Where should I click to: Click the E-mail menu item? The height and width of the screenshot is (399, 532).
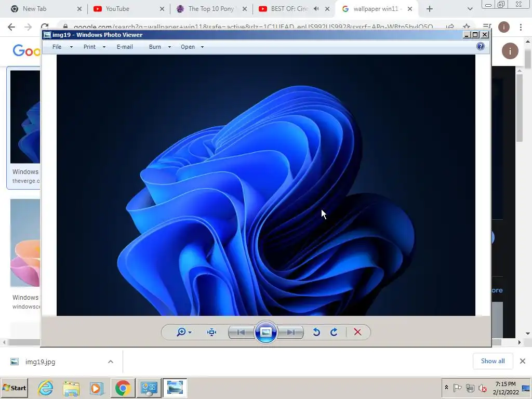point(125,47)
